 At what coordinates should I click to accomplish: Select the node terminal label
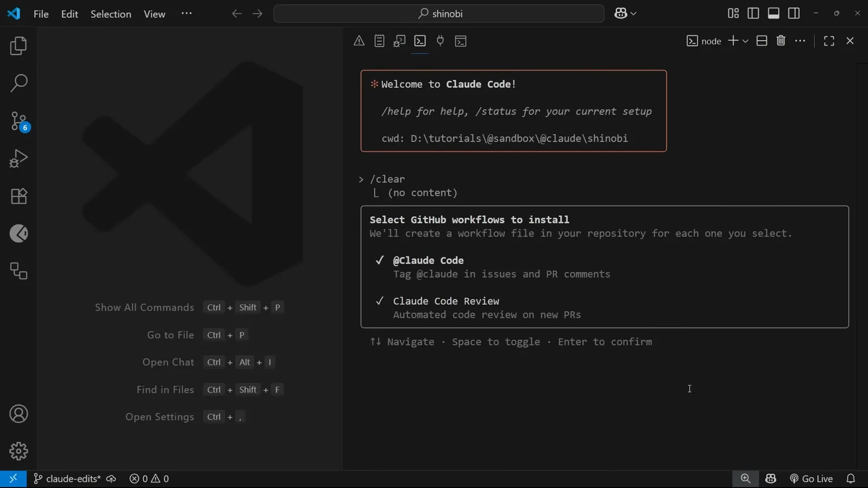click(x=704, y=41)
